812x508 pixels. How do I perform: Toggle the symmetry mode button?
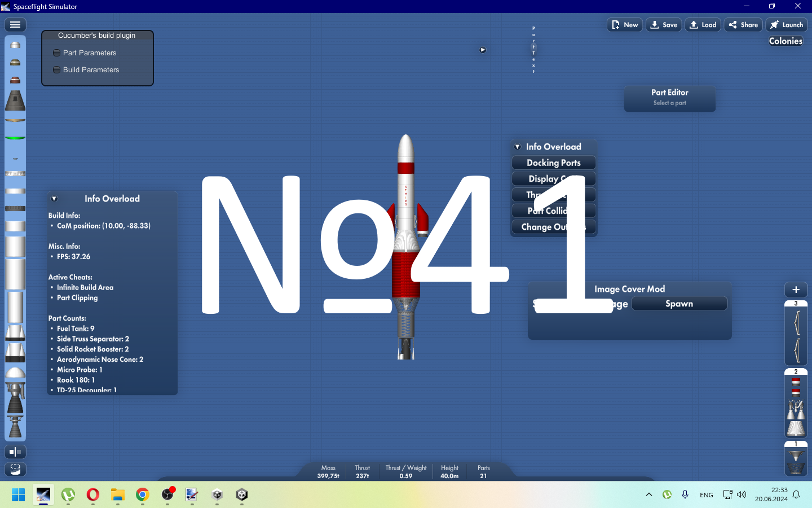(15, 452)
